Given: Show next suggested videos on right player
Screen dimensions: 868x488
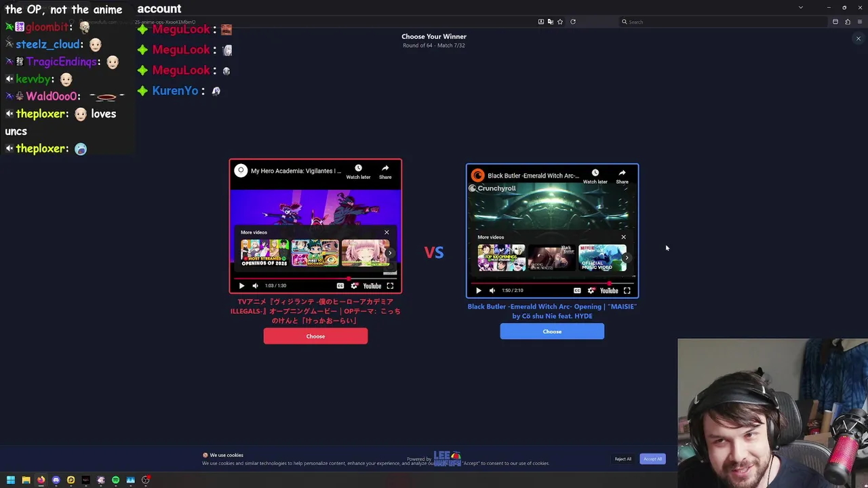Looking at the screenshot, I should [x=627, y=258].
